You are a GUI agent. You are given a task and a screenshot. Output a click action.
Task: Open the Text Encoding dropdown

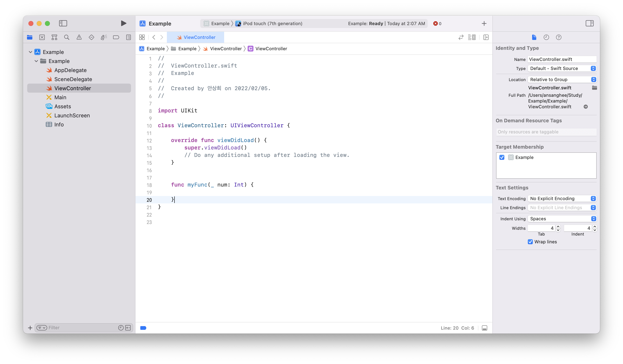click(x=562, y=198)
